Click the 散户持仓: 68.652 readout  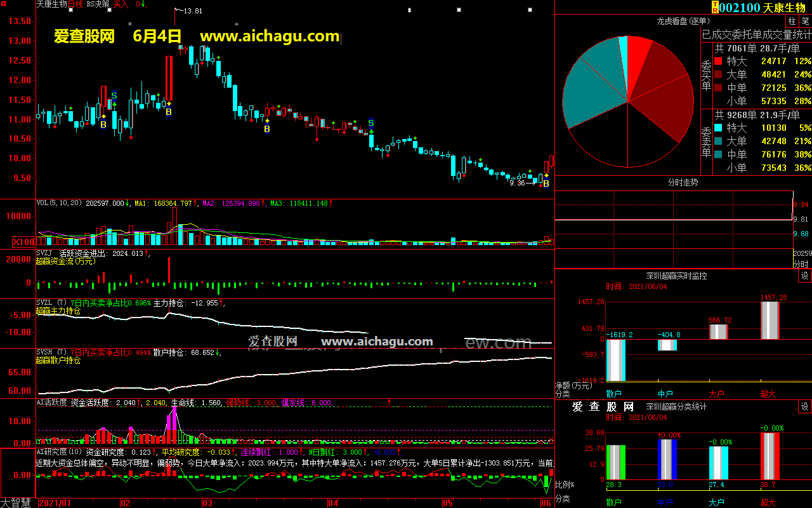184,352
